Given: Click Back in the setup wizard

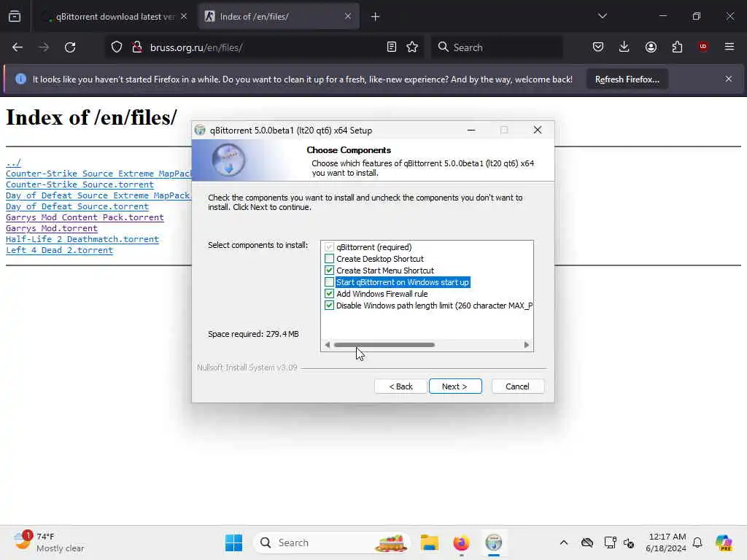Looking at the screenshot, I should tap(400, 386).
